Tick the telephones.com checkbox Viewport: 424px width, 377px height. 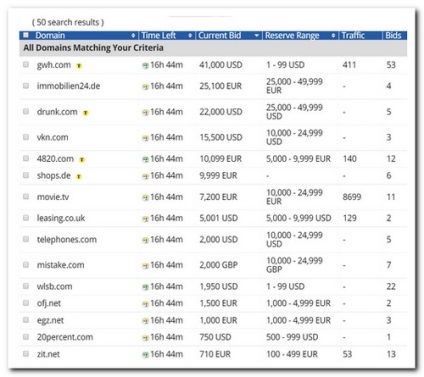click(26, 239)
